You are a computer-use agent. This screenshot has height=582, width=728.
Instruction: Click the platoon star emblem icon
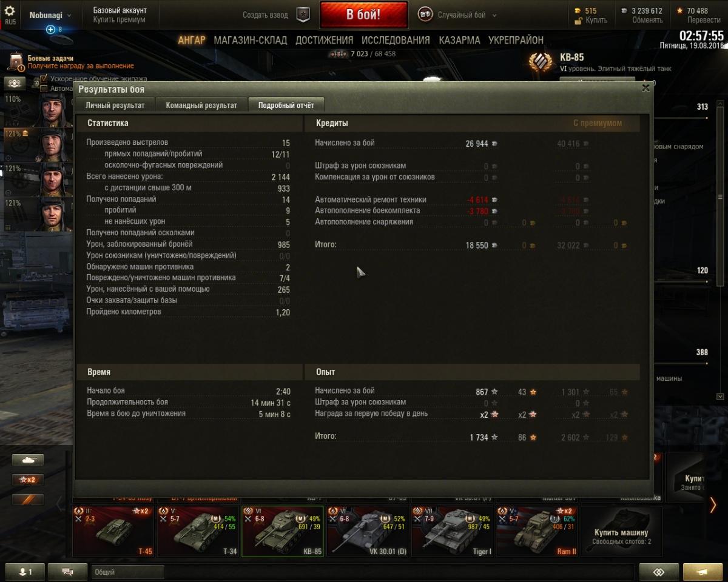coord(303,15)
